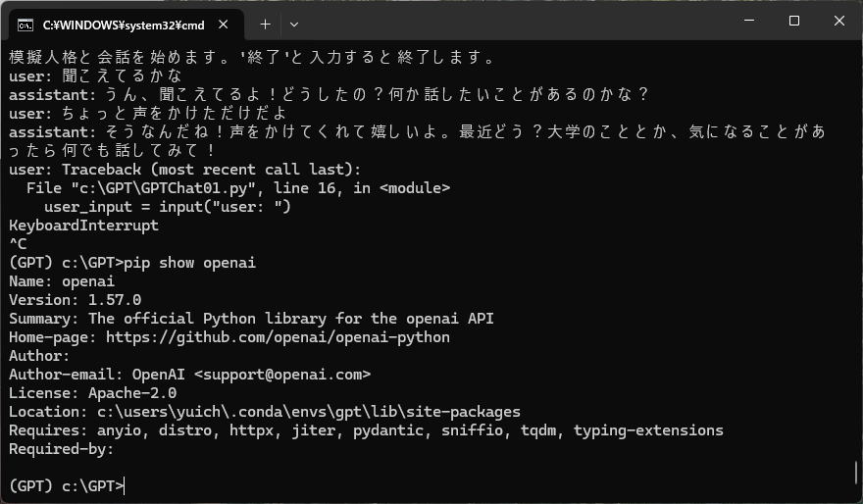Minimize the terminal window
863x504 pixels.
(749, 22)
